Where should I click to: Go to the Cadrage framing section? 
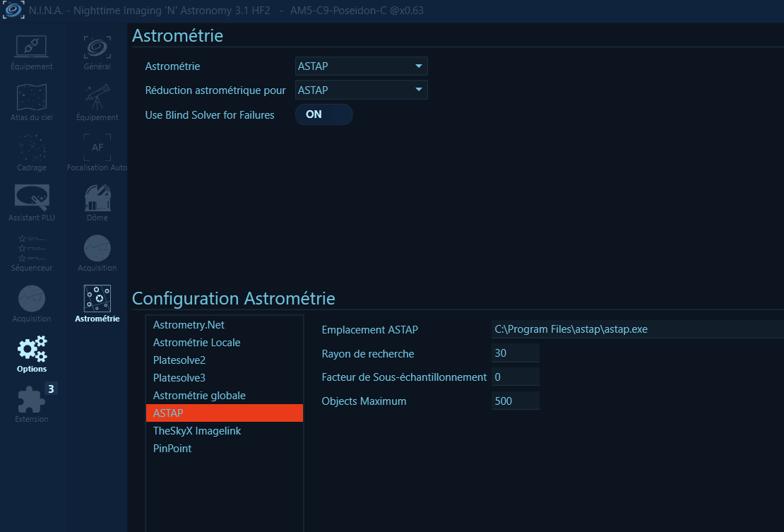32,150
